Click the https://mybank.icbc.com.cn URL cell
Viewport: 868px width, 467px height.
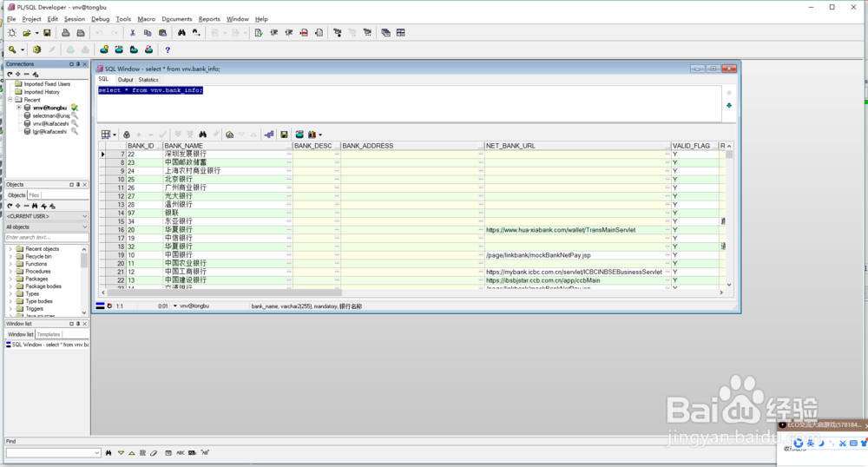574,273
